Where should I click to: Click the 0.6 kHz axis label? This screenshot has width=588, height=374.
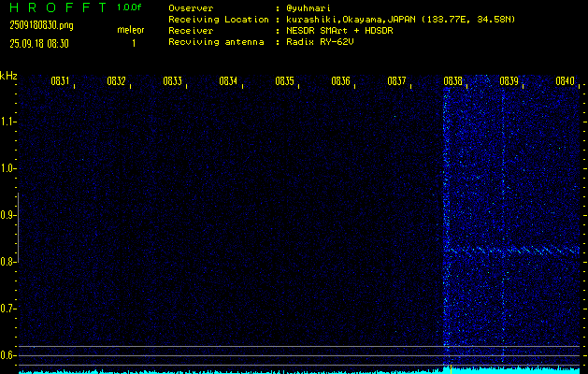point(7,355)
